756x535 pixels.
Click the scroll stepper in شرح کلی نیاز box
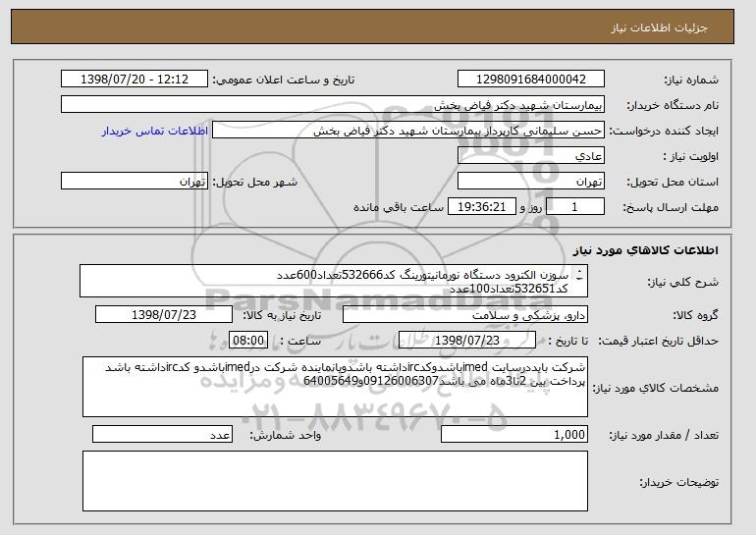pos(579,275)
